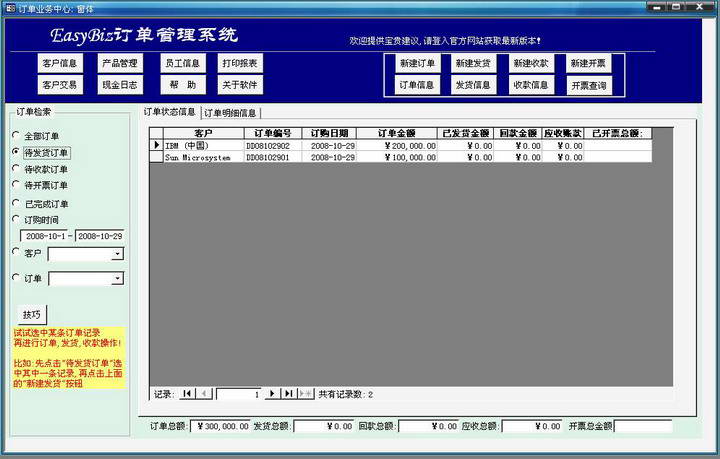Screen dimensions: 720x459
Task: Click the 订购日期 column header
Action: click(x=330, y=133)
